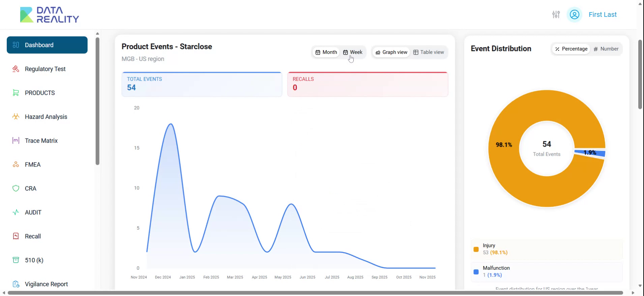Open the Dashboard menu item

(47, 45)
